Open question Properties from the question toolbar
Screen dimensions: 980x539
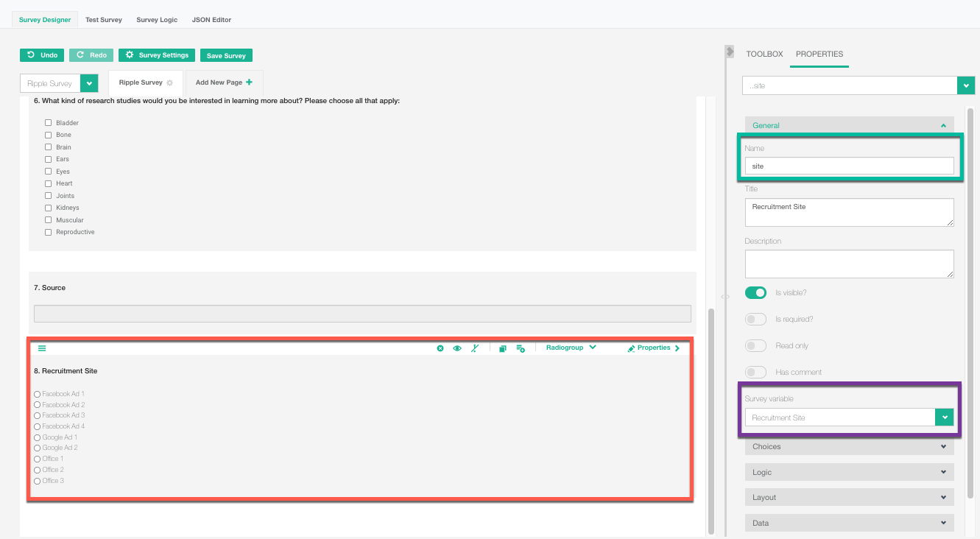(653, 348)
